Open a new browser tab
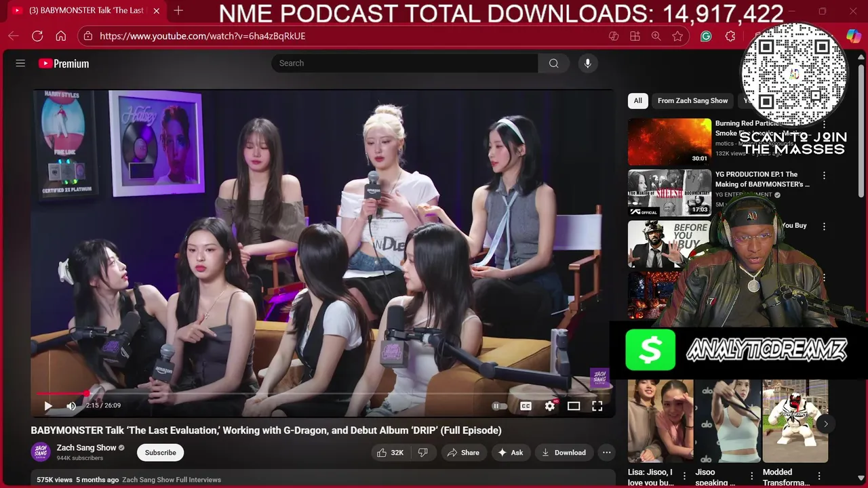 pyautogui.click(x=178, y=11)
